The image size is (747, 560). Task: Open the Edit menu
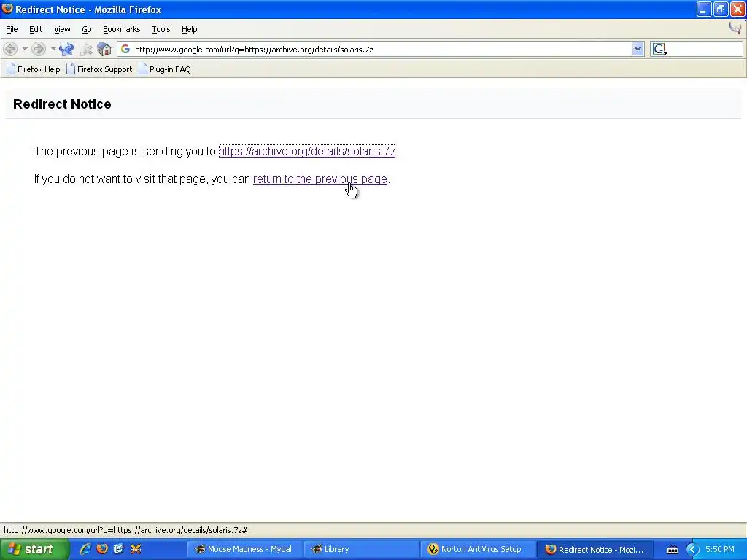tap(36, 29)
